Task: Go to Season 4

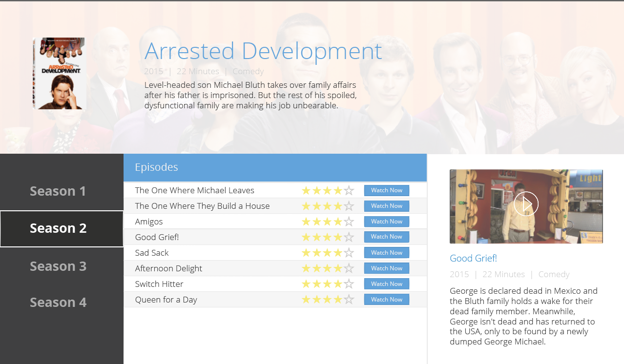Action: [x=58, y=303]
